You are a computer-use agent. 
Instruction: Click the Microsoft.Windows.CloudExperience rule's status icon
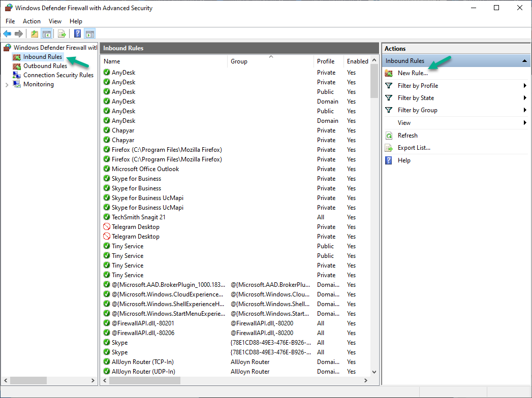coord(107,294)
